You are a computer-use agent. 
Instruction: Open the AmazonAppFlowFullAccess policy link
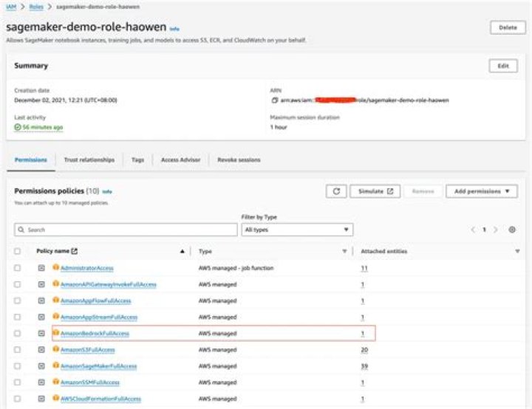click(x=98, y=301)
